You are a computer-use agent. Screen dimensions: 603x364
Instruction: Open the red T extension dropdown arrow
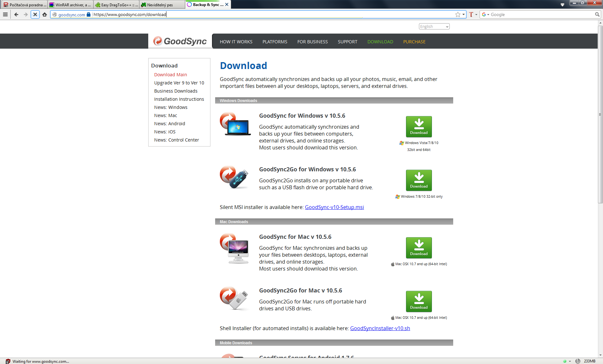pos(476,14)
